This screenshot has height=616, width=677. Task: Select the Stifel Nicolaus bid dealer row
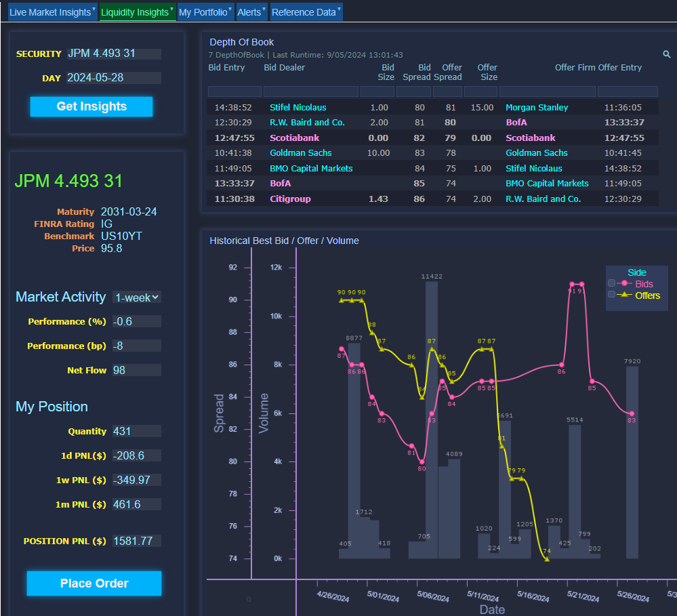pos(298,108)
